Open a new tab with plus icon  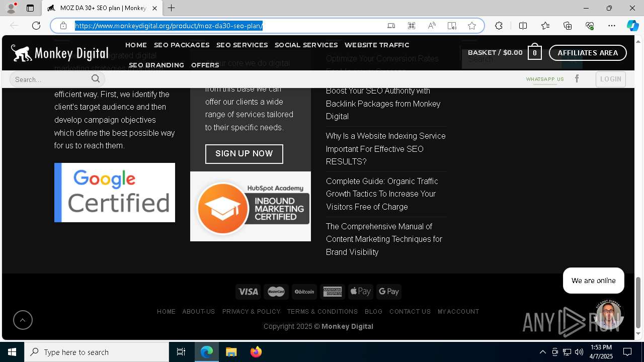click(x=172, y=8)
